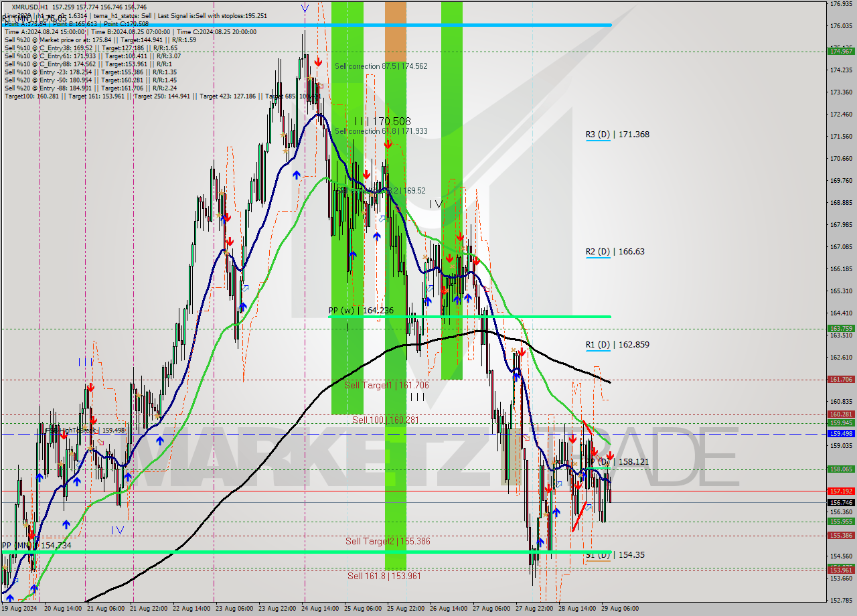
Task: Click the 'Sell 100 | 160.281' label
Action: pos(385,420)
